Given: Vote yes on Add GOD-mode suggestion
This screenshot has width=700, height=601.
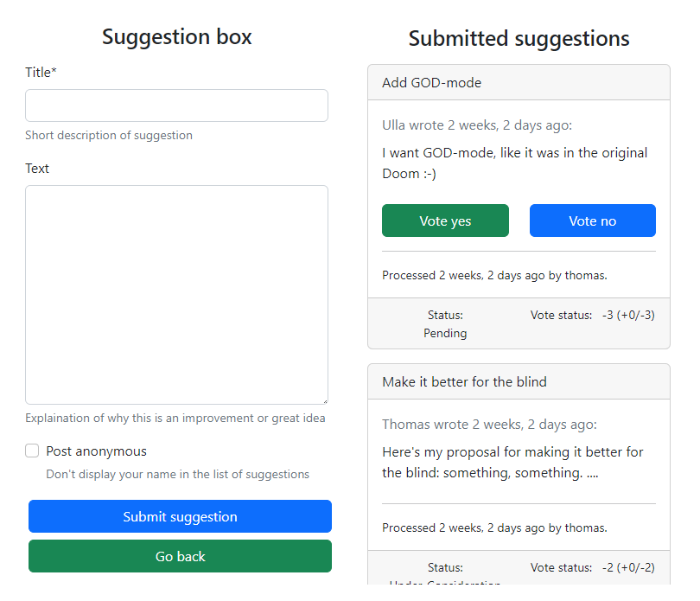Looking at the screenshot, I should [x=445, y=221].
